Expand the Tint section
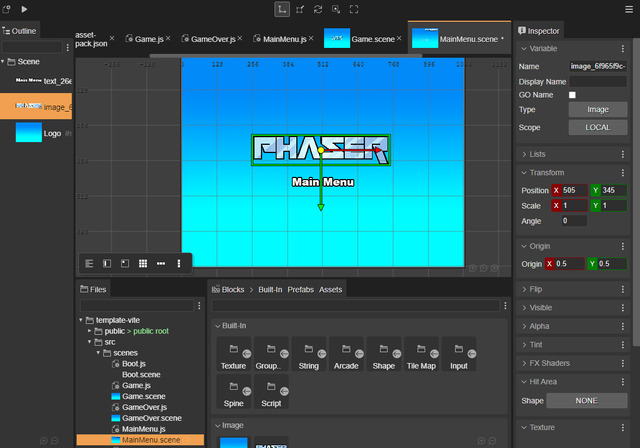This screenshot has height=448, width=640. (x=573, y=345)
